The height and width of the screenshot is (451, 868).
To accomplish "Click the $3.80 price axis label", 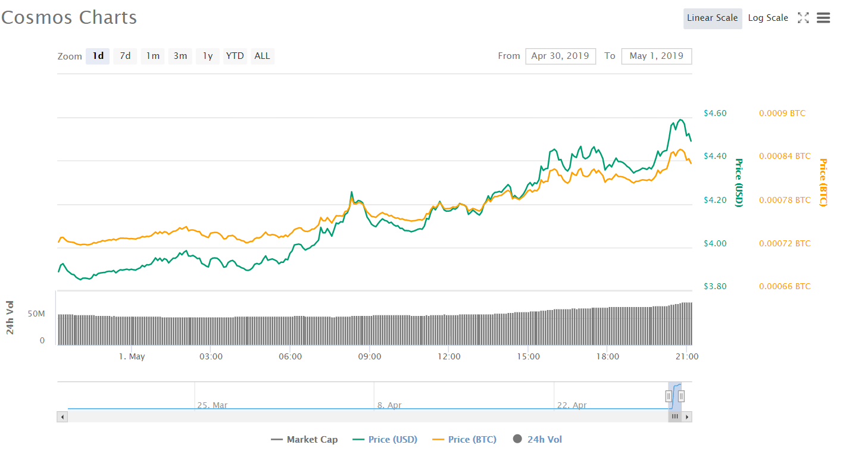I will tap(715, 286).
